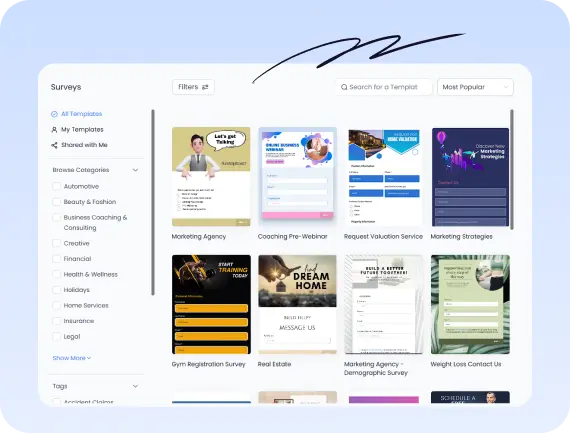Click the template grid vertical scrollbar
Image resolution: width=570 pixels, height=433 pixels.
(x=512, y=169)
